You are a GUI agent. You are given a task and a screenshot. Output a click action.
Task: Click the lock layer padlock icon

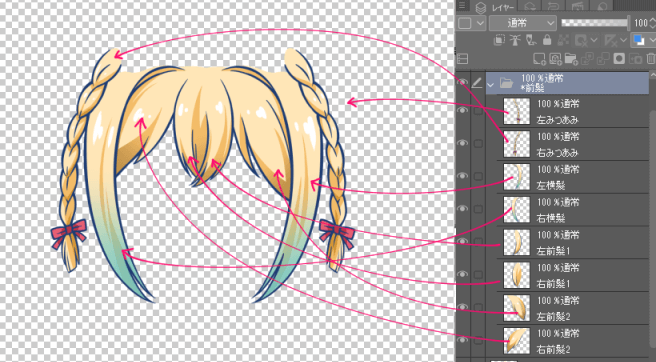[x=547, y=40]
